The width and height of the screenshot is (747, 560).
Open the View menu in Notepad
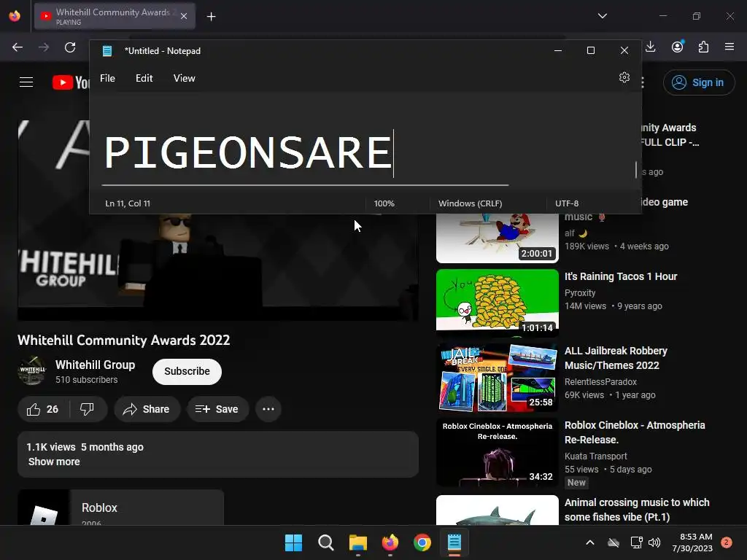pyautogui.click(x=185, y=78)
